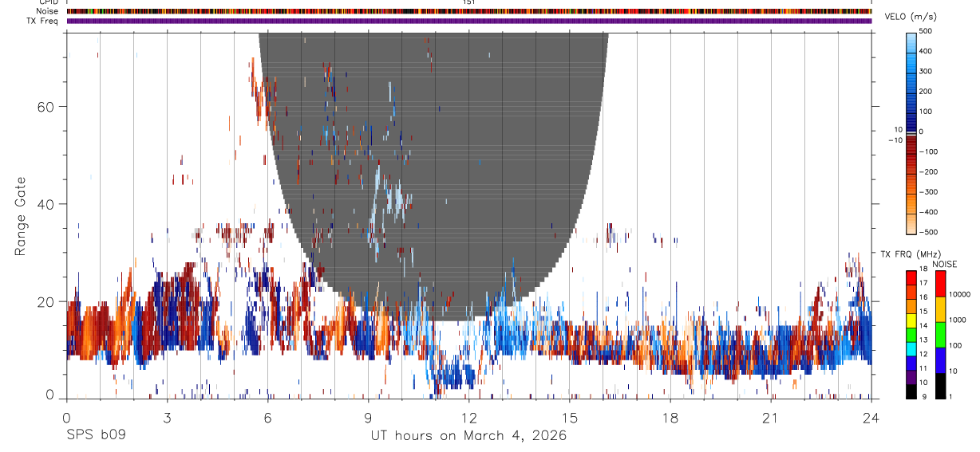The width and height of the screenshot is (980, 452).
Task: Click the 'Noise' strip label at top left
Action: pyautogui.click(x=47, y=11)
